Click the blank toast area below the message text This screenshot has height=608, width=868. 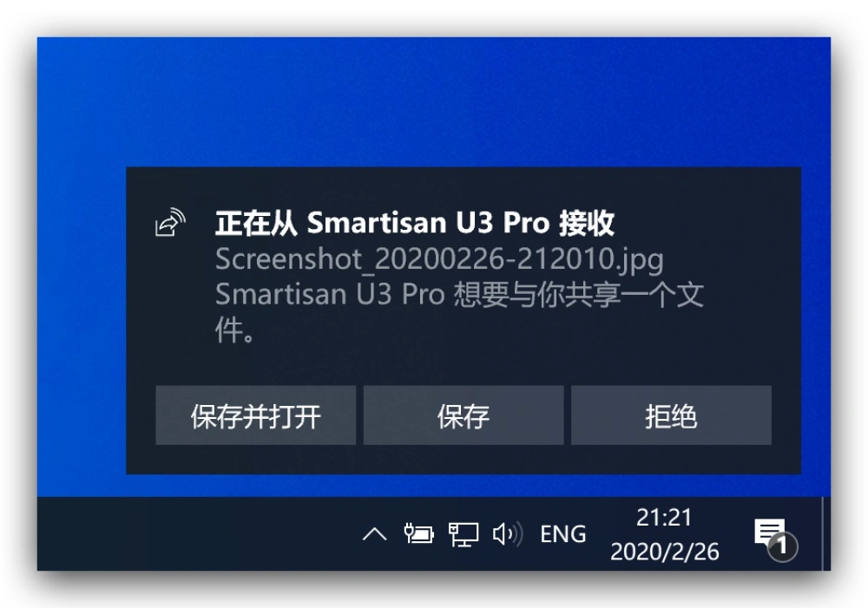pos(464,365)
